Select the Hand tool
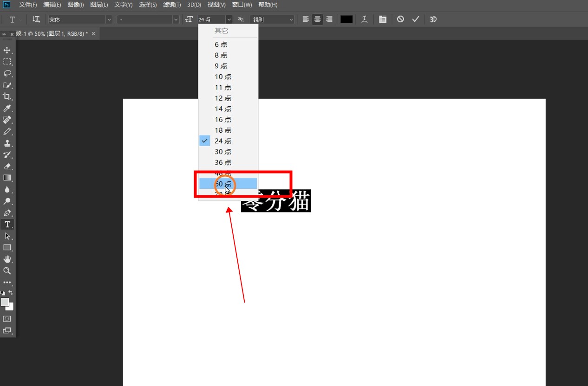 click(x=7, y=259)
